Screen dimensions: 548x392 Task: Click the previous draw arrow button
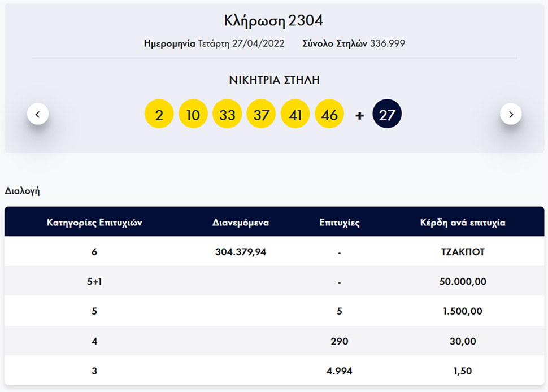[x=38, y=114]
